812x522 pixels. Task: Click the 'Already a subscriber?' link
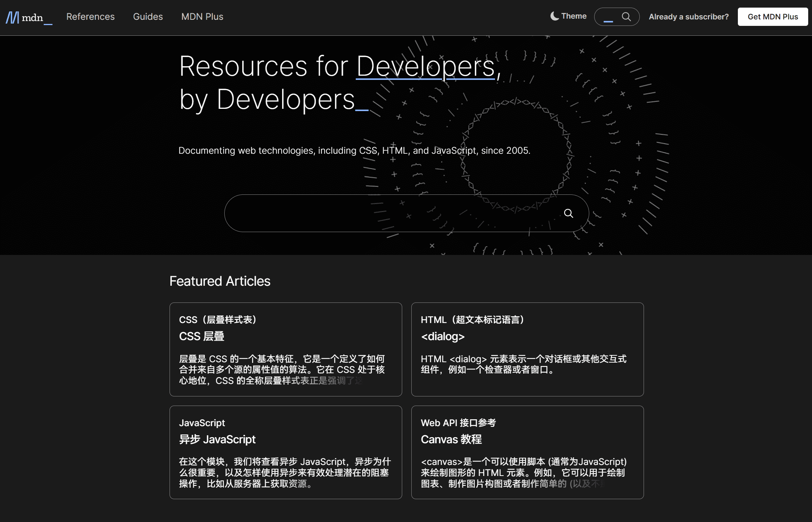pos(689,16)
